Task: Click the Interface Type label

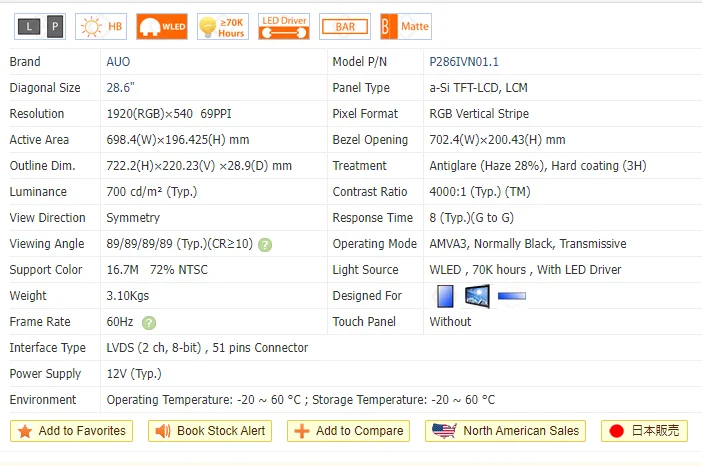Action: click(47, 347)
